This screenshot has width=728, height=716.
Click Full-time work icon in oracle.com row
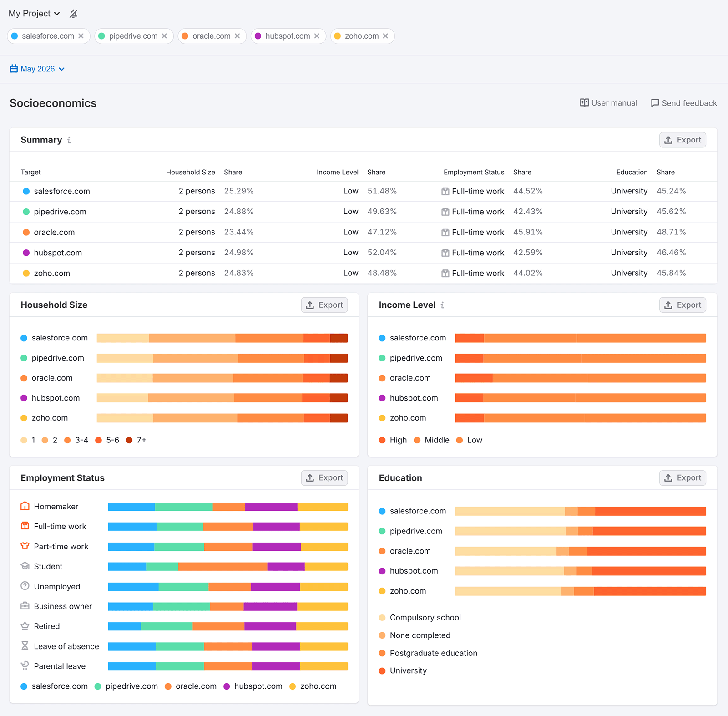coord(445,233)
